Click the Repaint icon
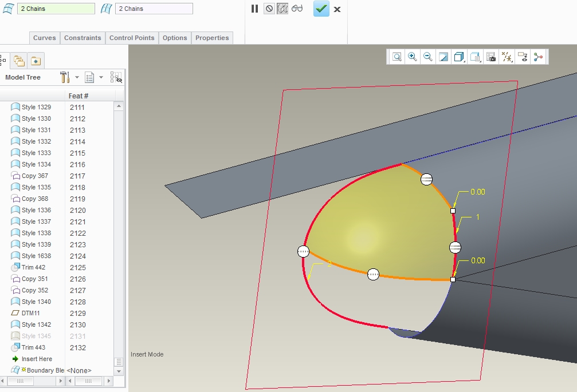The width and height of the screenshot is (577, 392). point(443,57)
